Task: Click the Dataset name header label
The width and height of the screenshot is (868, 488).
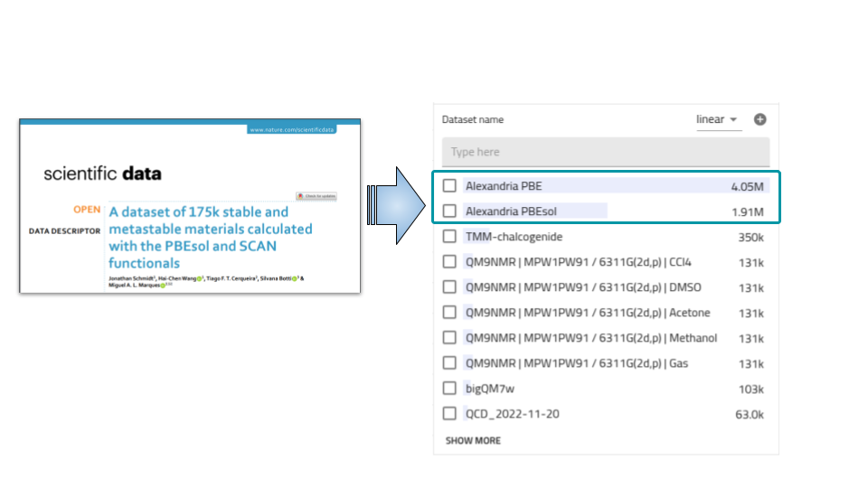Action: tap(473, 120)
